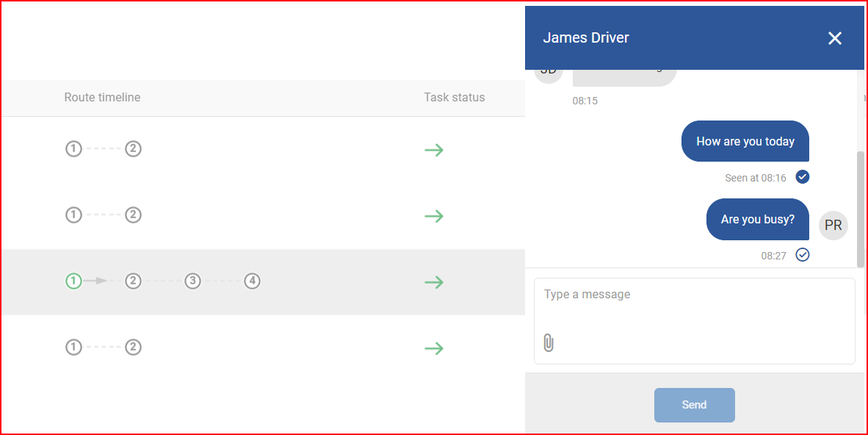Click the green arrow in the highlighted row
This screenshot has height=435, width=868.
[434, 282]
